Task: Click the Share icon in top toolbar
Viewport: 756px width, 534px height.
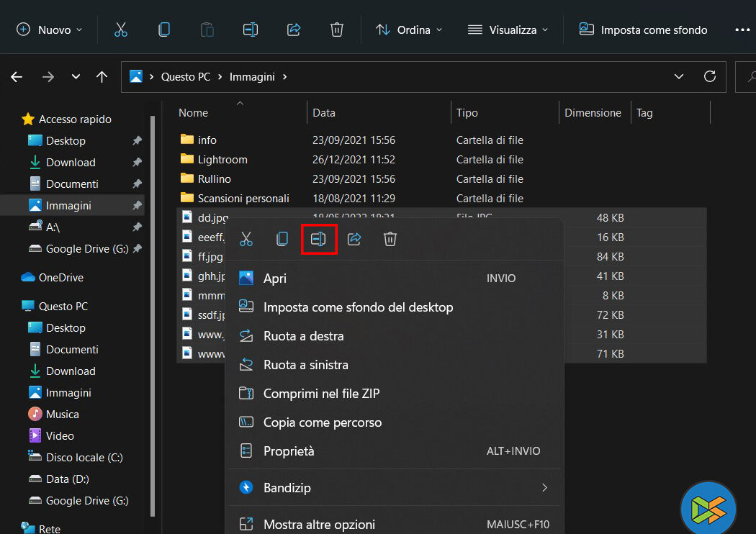Action: (293, 30)
